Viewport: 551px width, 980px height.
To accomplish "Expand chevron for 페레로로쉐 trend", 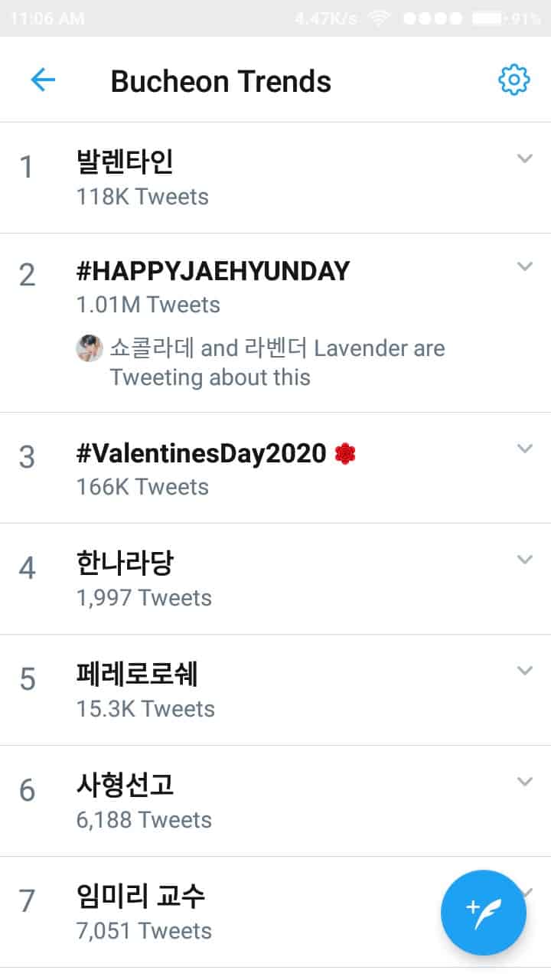I will pos(524,671).
